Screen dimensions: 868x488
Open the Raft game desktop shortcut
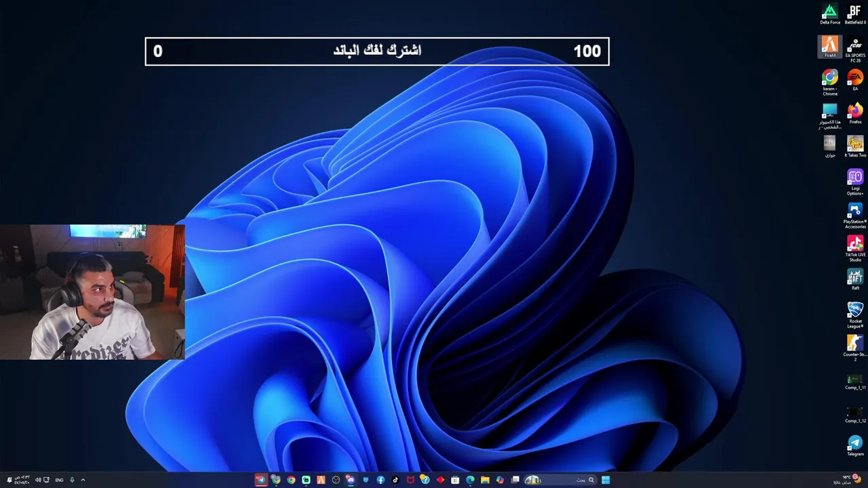855,279
